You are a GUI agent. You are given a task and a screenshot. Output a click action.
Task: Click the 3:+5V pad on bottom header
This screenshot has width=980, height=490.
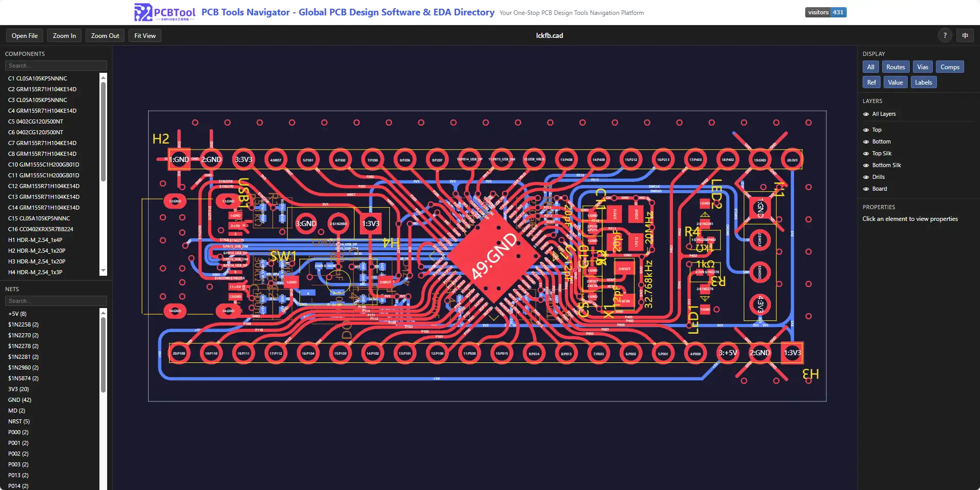pyautogui.click(x=727, y=353)
